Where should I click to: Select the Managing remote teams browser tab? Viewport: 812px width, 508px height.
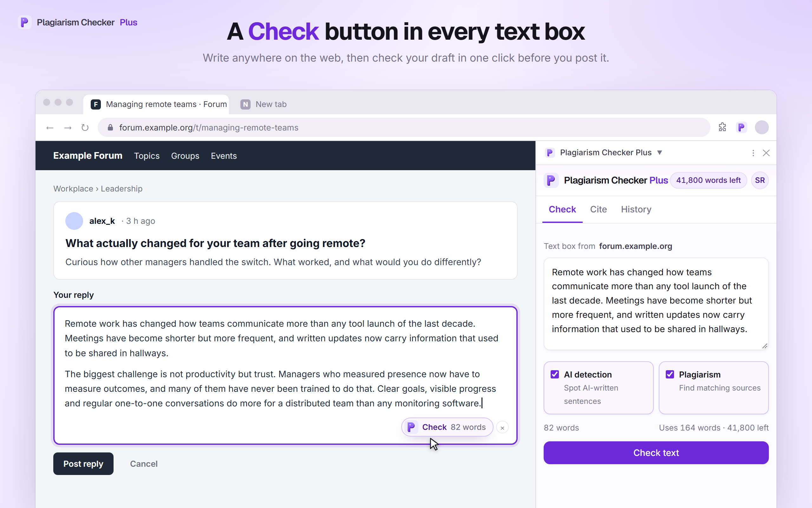click(156, 104)
